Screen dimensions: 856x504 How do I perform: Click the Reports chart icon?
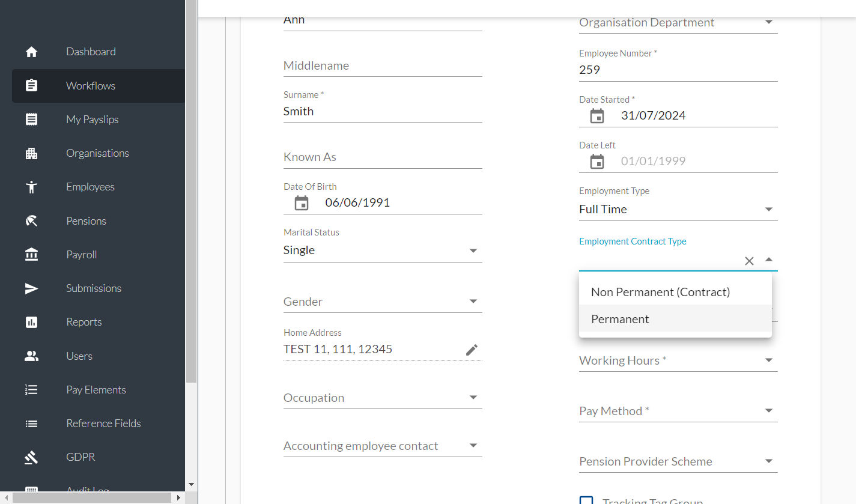tap(32, 322)
